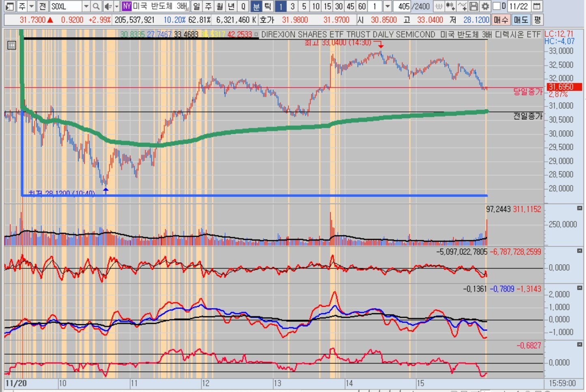The width and height of the screenshot is (586, 392).
Task: Click the 11/22 date field
Action: [519, 6]
